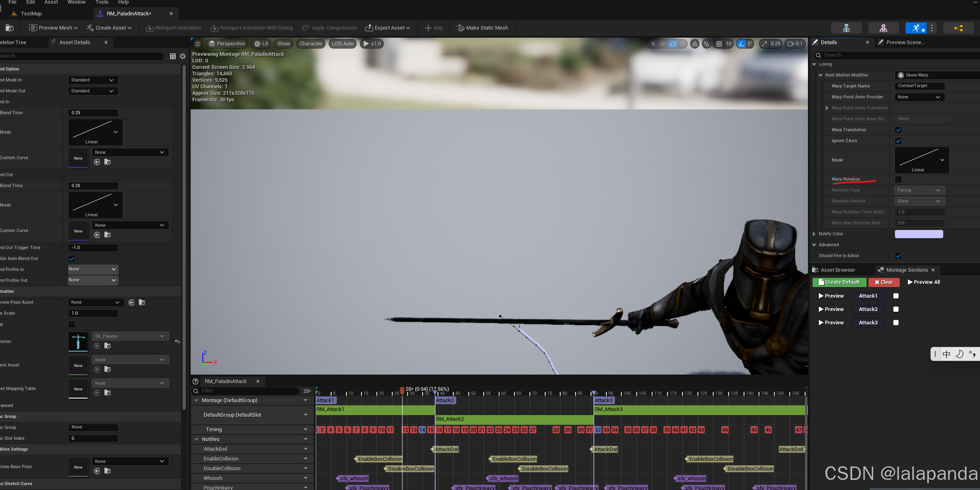Image resolution: width=980 pixels, height=490 pixels.
Task: Select the Attack2 section marker on timeline
Action: (445, 401)
